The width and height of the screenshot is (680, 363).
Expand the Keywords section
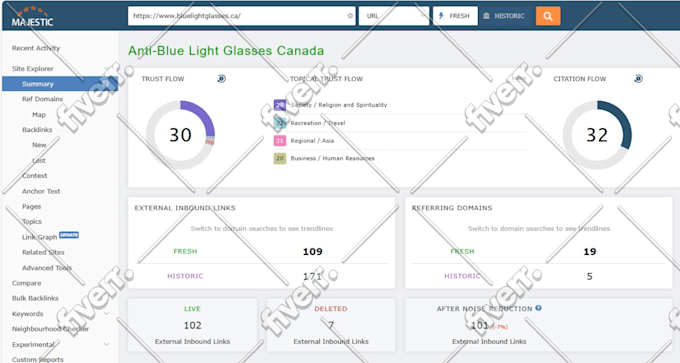click(x=107, y=314)
